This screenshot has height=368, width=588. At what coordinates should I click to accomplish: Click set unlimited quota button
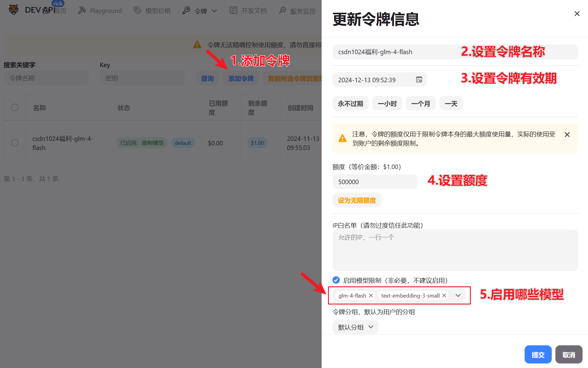click(357, 200)
